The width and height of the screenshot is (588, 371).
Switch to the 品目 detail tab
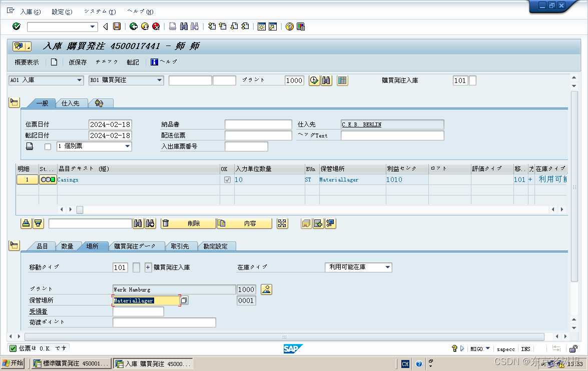[42, 246]
